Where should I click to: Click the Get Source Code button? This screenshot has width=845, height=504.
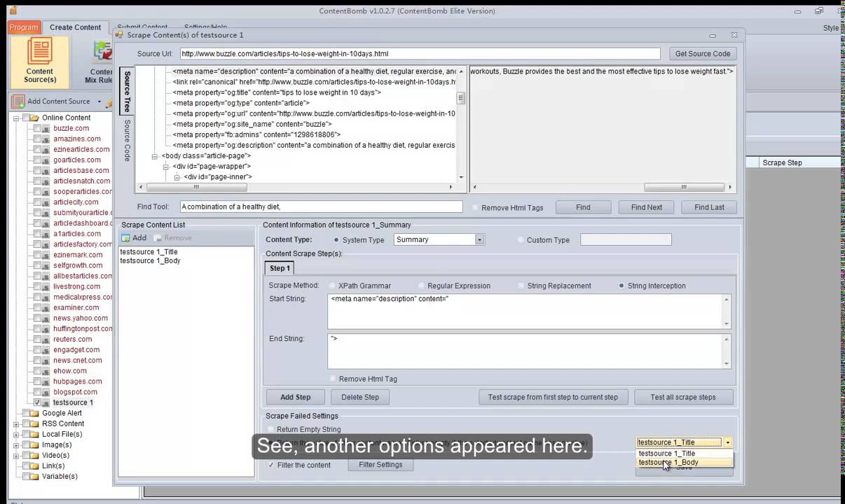(703, 54)
